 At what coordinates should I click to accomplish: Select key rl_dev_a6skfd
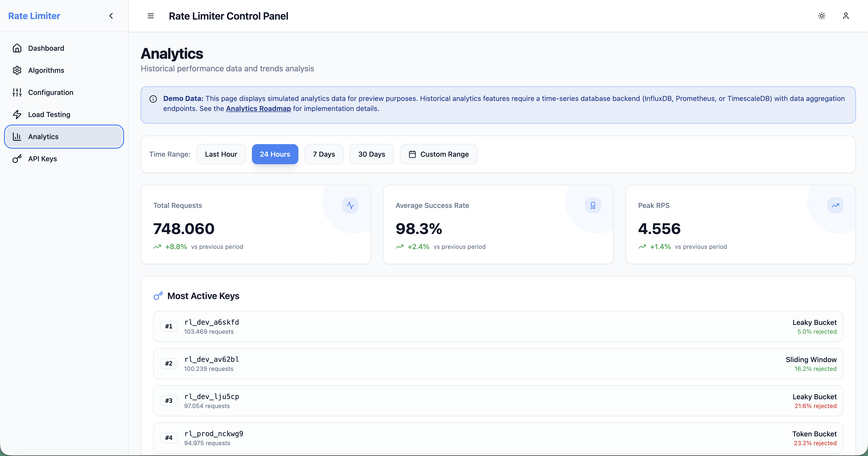click(212, 322)
